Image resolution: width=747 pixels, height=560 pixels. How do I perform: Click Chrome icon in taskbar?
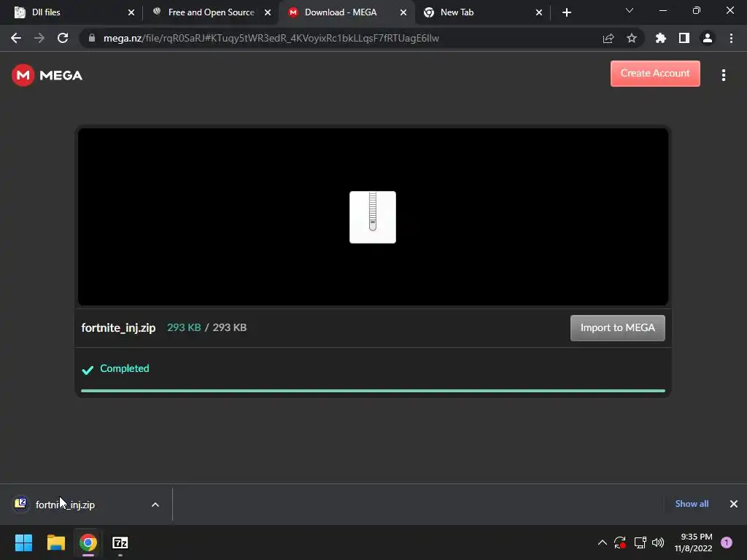tap(88, 542)
